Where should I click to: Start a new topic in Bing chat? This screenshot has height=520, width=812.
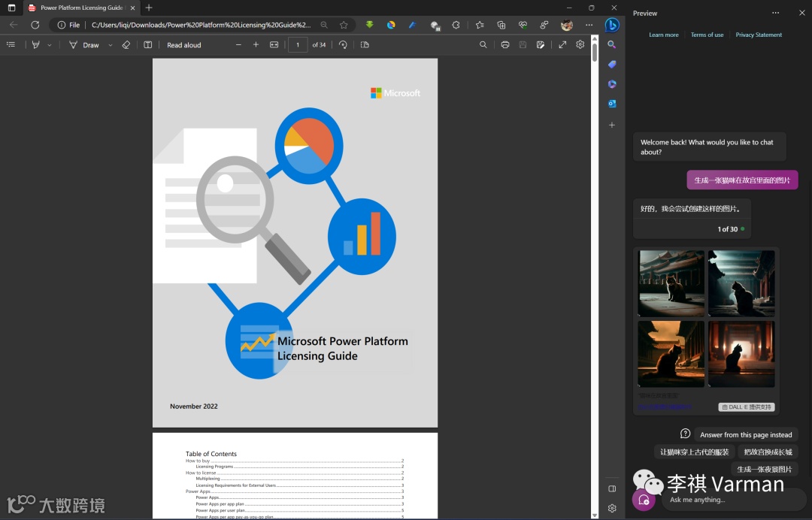tap(644, 500)
